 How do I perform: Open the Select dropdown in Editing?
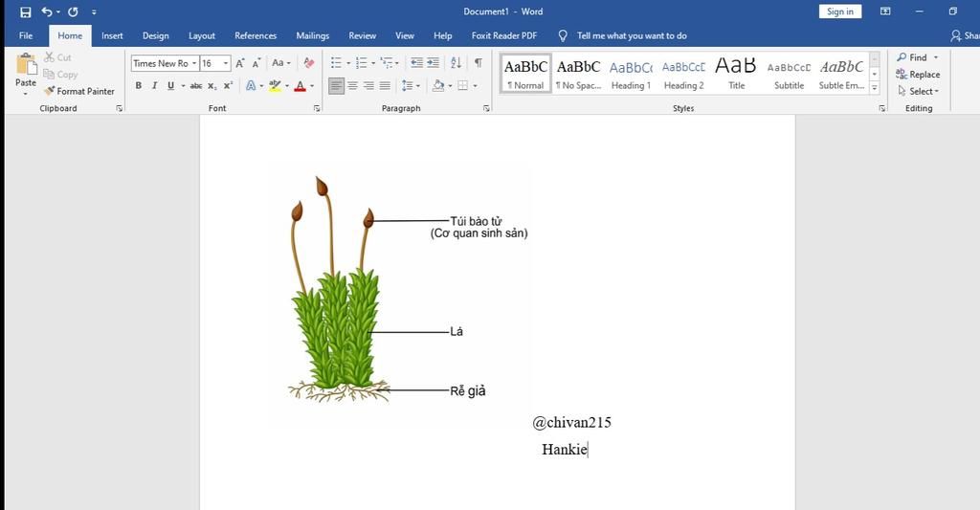point(918,91)
